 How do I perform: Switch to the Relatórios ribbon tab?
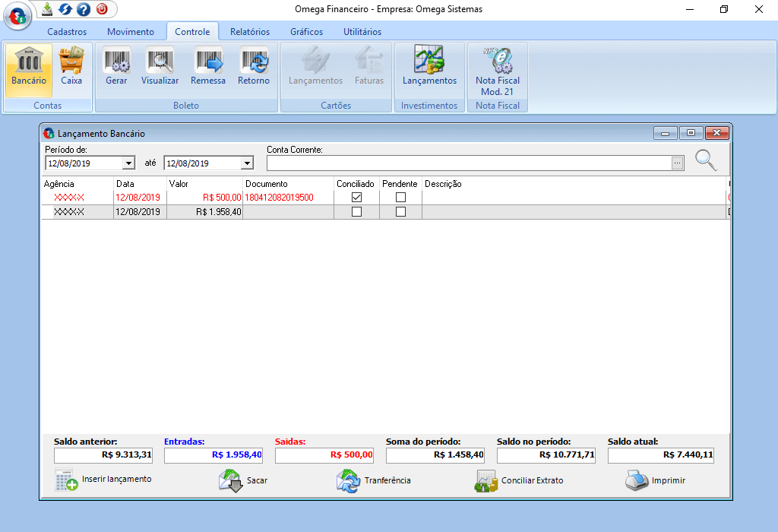(250, 32)
